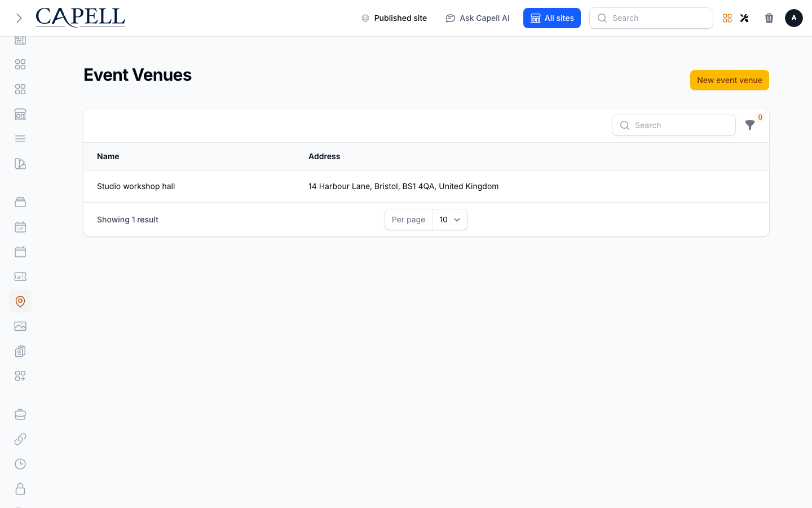812x508 pixels.
Task: Open the dotted calendar icon in sidebar
Action: click(20, 227)
